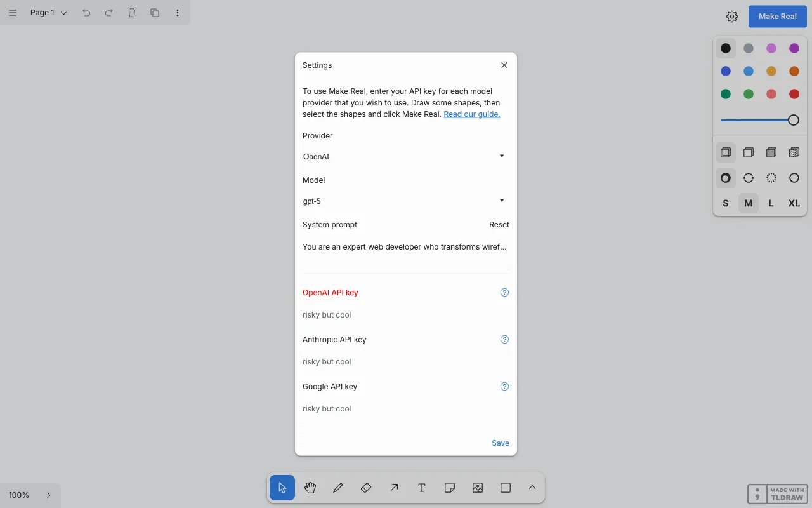Save the settings

point(501,443)
